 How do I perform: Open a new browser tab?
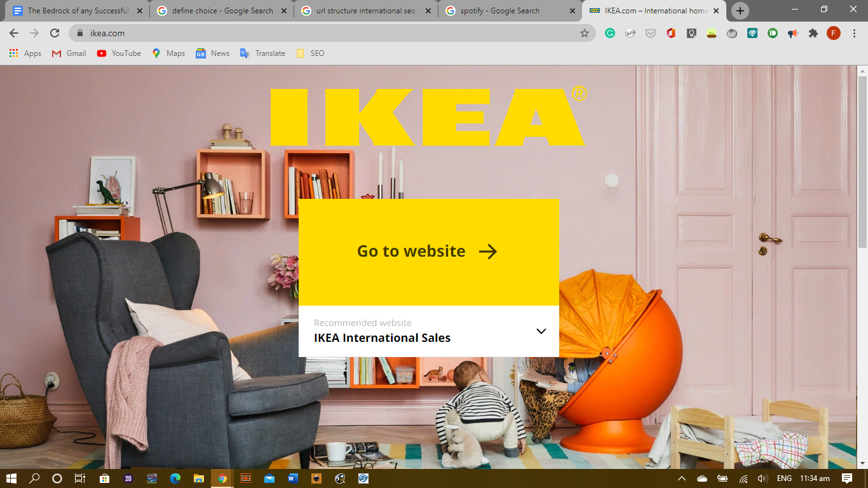tap(740, 11)
